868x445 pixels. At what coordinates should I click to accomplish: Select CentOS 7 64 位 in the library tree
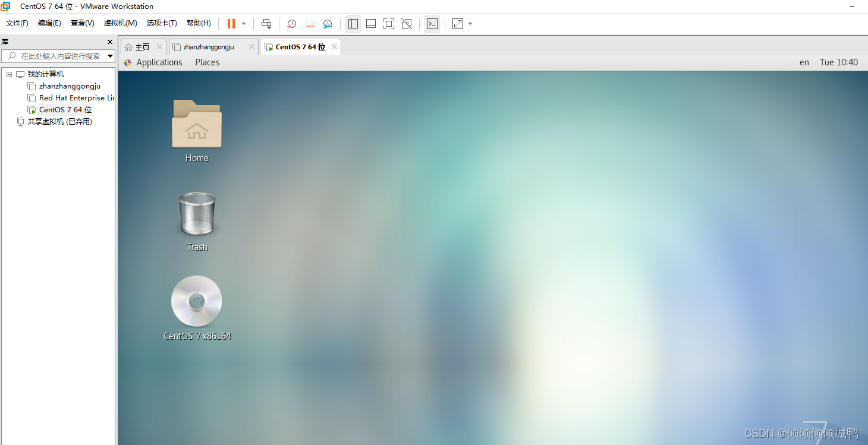click(65, 110)
